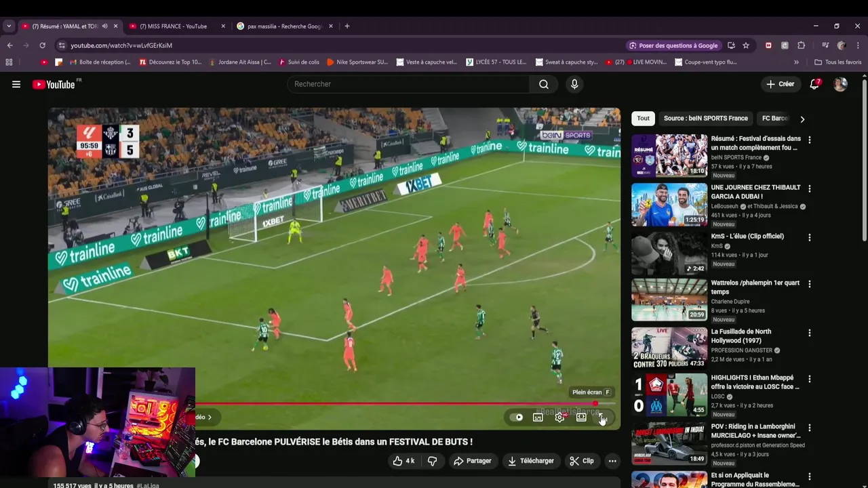Click the progress bar scrubber handle
Viewport: 868px width, 488px height.
click(595, 404)
